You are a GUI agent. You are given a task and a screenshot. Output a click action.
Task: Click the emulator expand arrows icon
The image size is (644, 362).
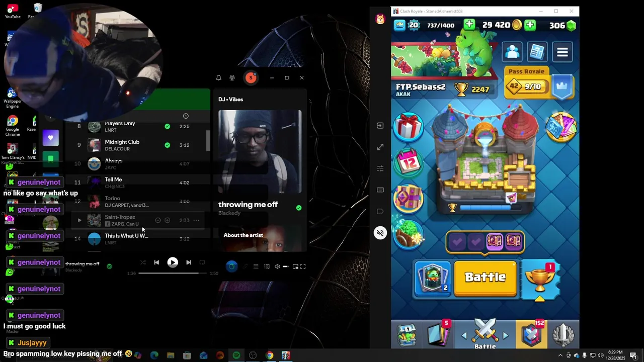(x=380, y=147)
